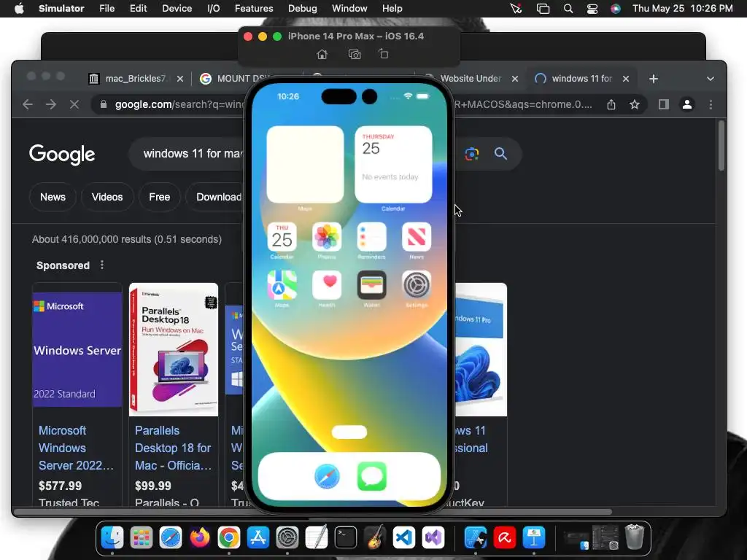Tap the blank Maps widget
The image size is (747, 560).
[x=305, y=165]
